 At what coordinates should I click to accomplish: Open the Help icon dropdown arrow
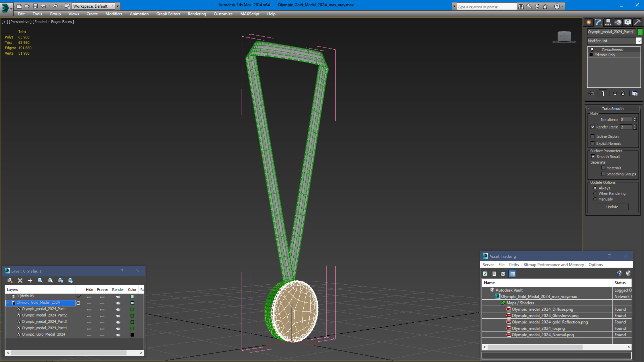coord(563,6)
